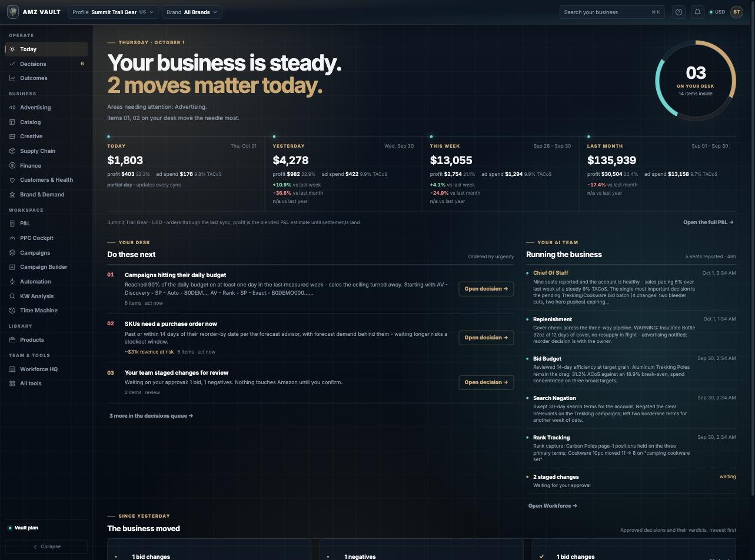The height and width of the screenshot is (560, 755).
Task: Open the Brand All Brands dropdown
Action: coord(192,12)
